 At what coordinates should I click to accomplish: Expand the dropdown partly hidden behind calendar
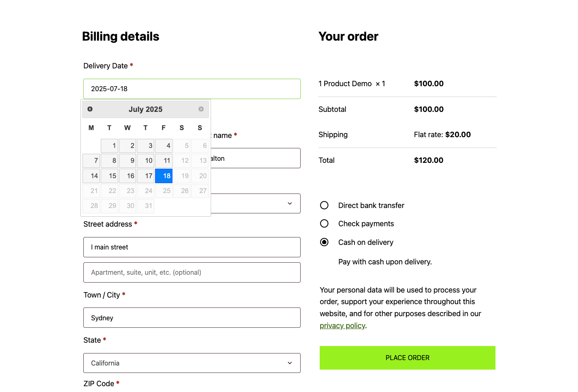pyautogui.click(x=289, y=203)
